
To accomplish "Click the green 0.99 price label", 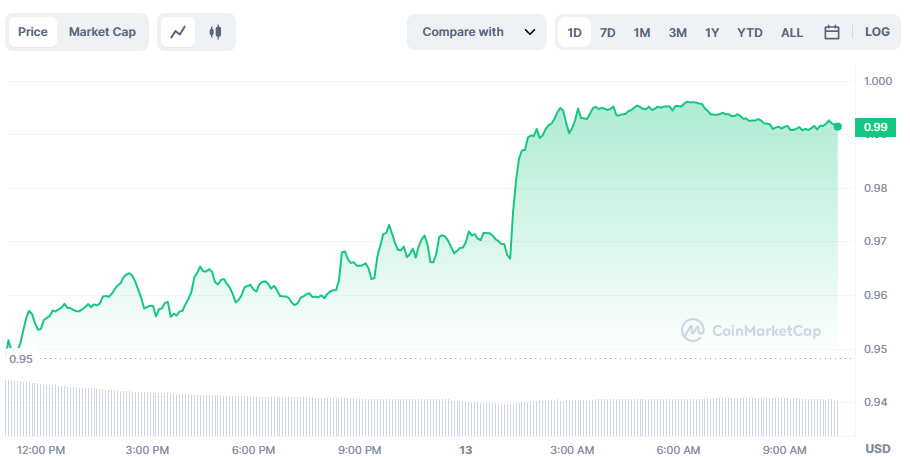I will click(875, 127).
